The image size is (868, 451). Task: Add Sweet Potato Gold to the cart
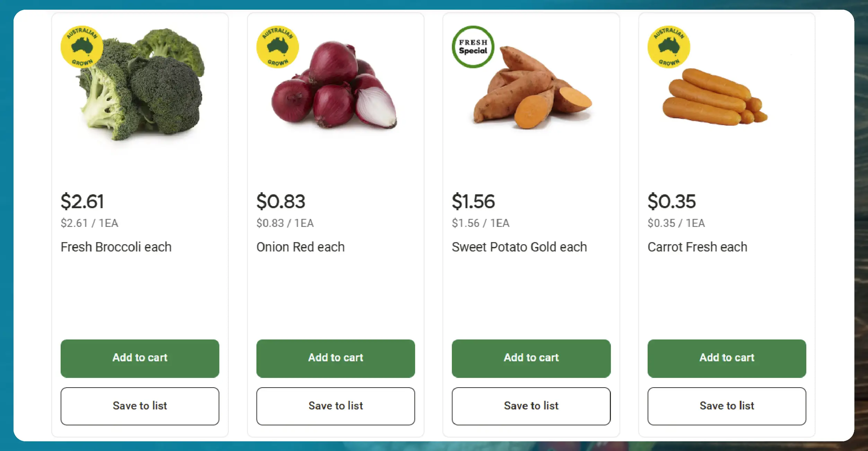531,358
